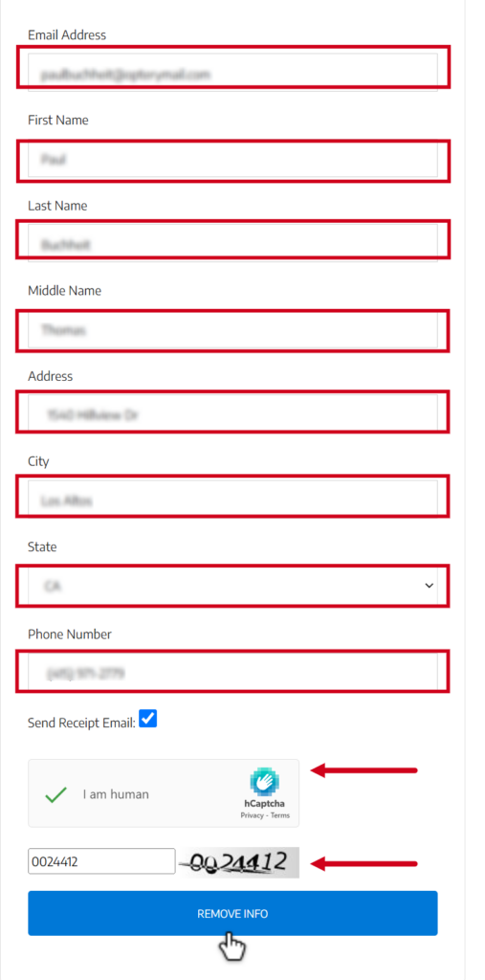Click the hCaptcha logo icon
The image size is (485, 980).
(x=265, y=782)
